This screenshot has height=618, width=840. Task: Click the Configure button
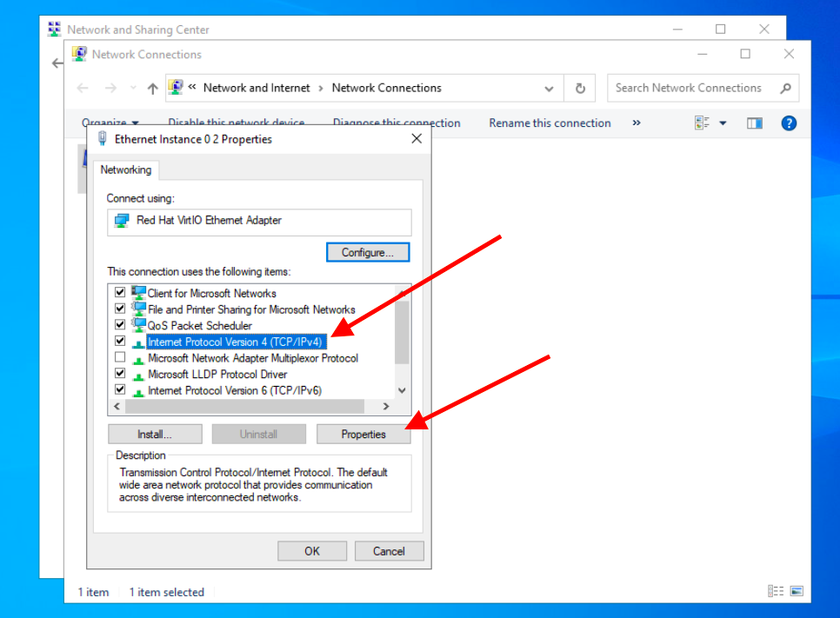pos(368,252)
